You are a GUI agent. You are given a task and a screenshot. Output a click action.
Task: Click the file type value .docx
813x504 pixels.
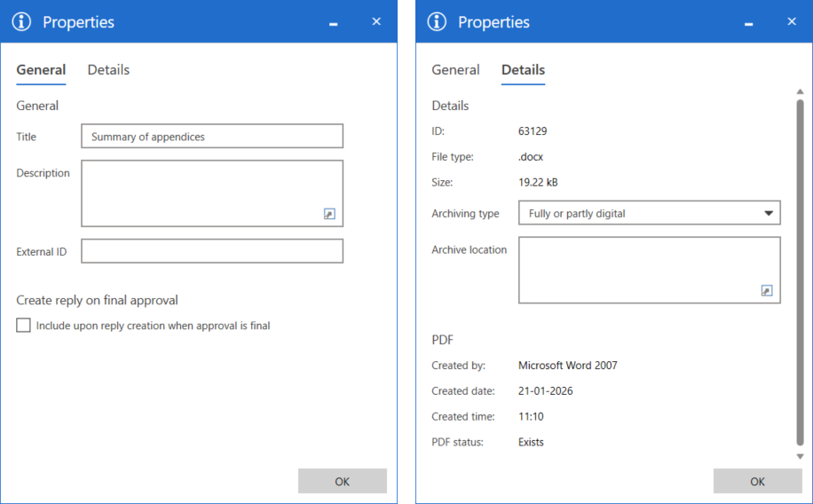pyautogui.click(x=531, y=156)
